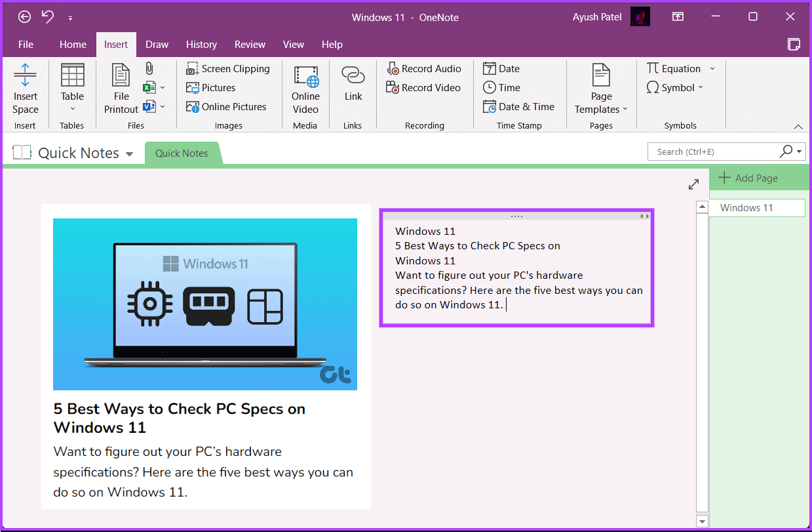Expand the Visio Diagram dropdown arrow
The image size is (812, 532).
coord(163,107)
